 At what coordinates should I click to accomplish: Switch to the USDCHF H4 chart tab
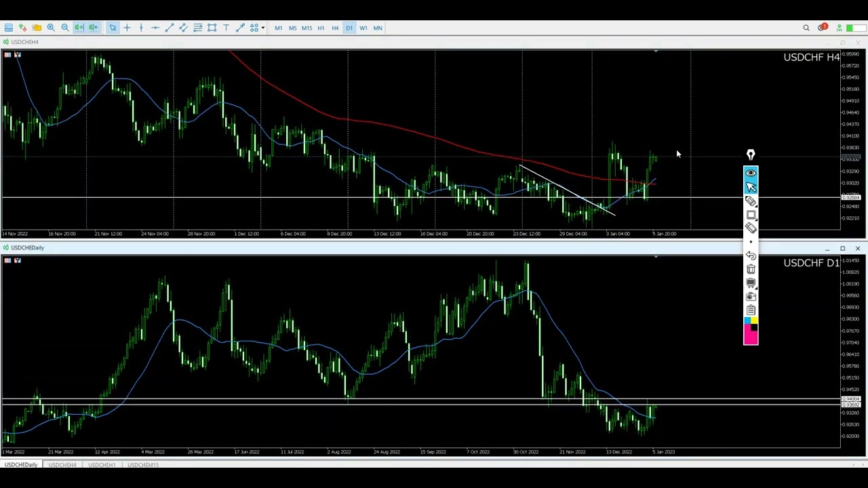click(62, 465)
